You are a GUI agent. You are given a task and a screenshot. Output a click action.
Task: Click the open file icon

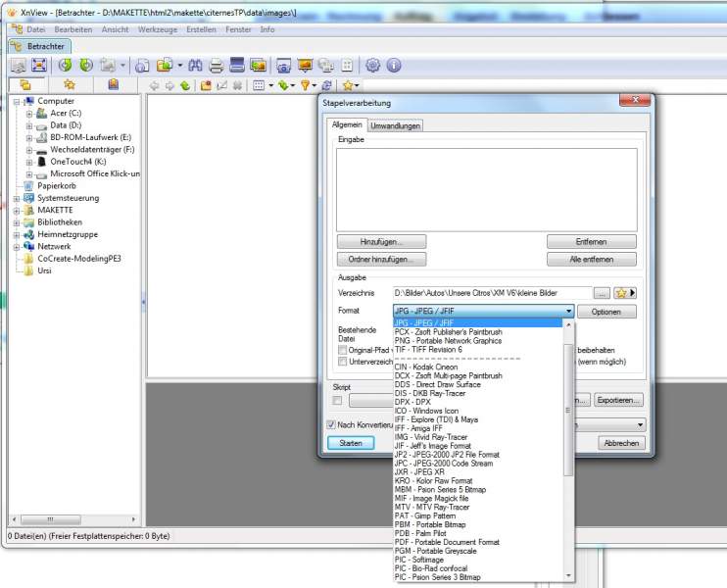click(x=142, y=66)
